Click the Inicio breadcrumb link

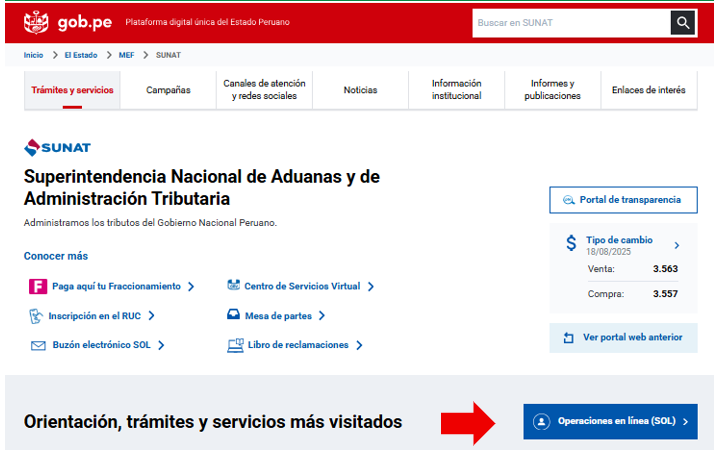click(x=34, y=55)
